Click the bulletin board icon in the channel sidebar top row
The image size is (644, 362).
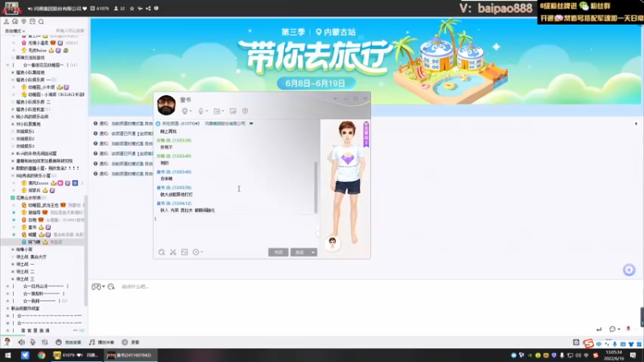click(32, 22)
